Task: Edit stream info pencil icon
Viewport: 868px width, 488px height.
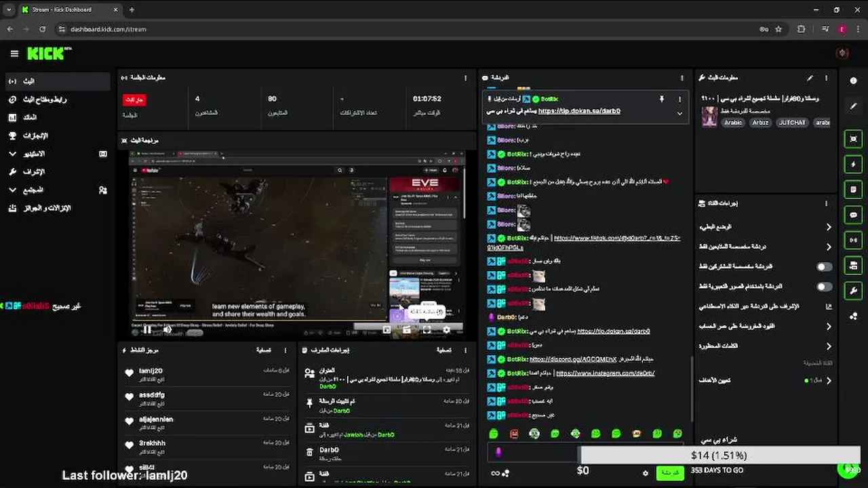Action: (x=810, y=78)
